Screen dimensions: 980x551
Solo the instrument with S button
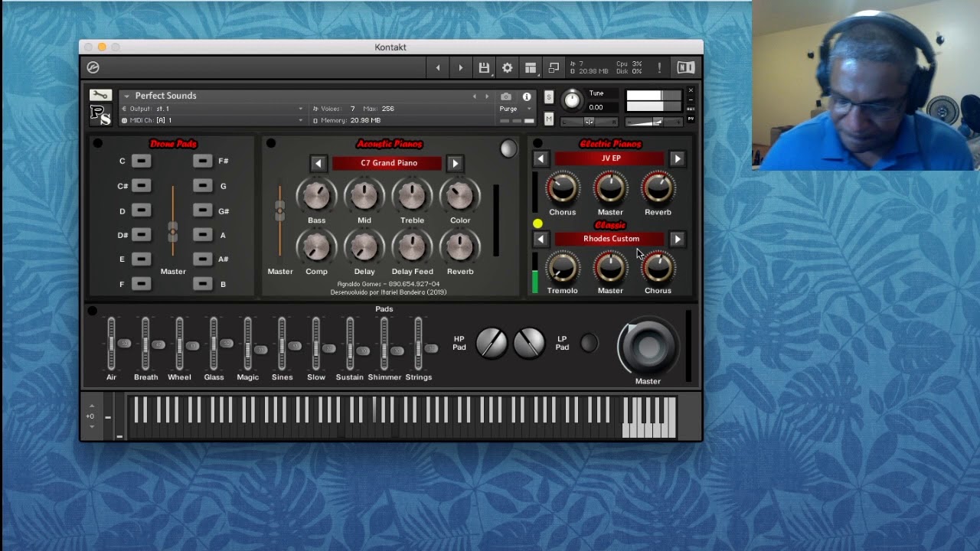point(549,97)
